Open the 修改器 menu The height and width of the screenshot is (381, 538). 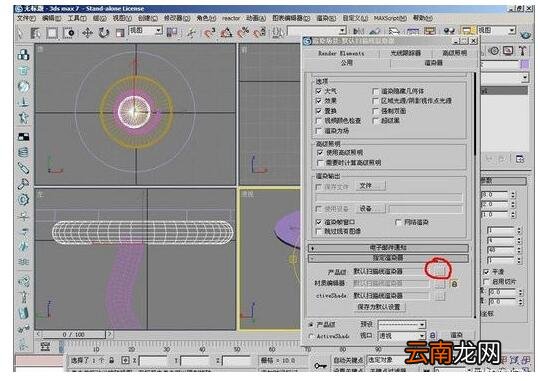pyautogui.click(x=177, y=18)
